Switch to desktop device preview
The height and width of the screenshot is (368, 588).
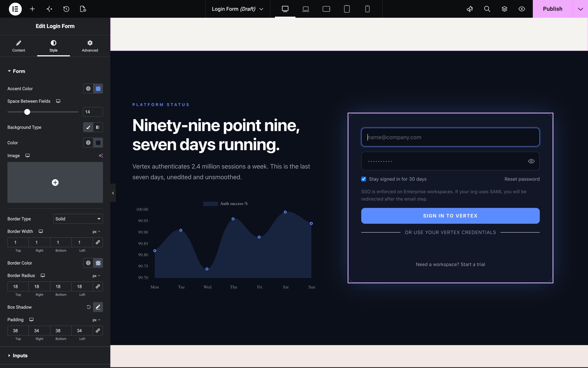click(x=285, y=9)
